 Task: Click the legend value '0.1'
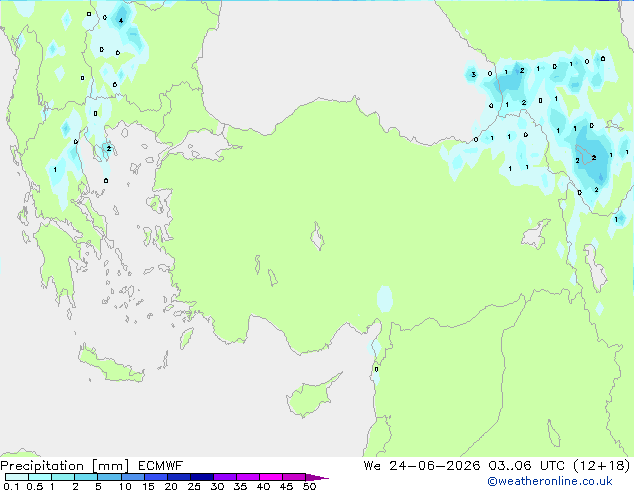click(11, 486)
